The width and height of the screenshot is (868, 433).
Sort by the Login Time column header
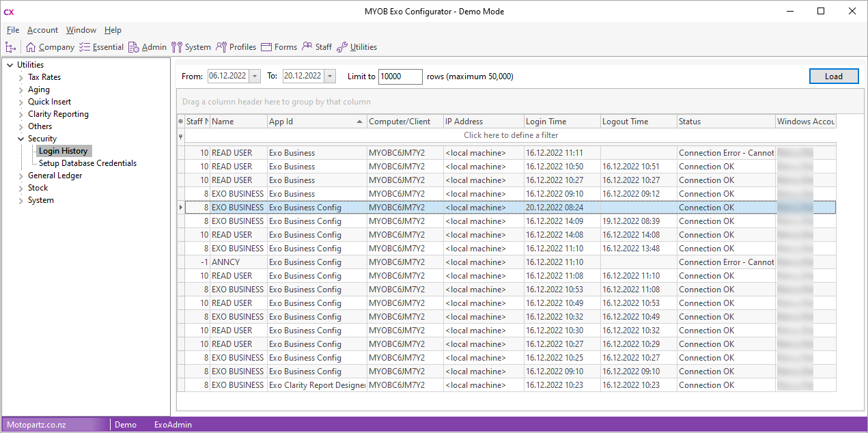(562, 122)
